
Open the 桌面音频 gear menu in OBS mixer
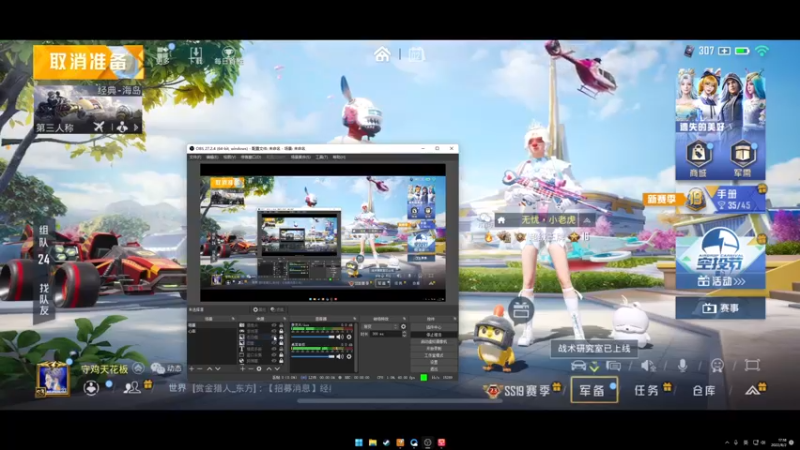click(349, 357)
